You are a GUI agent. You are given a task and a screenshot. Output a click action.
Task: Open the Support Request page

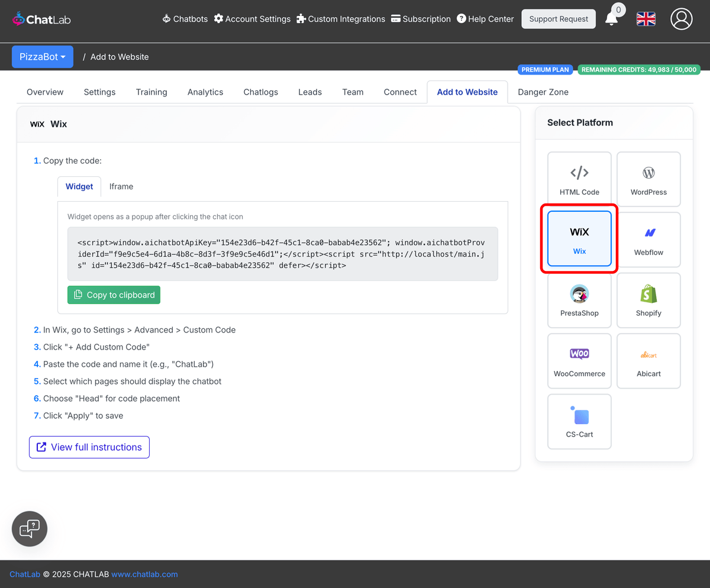pos(558,18)
